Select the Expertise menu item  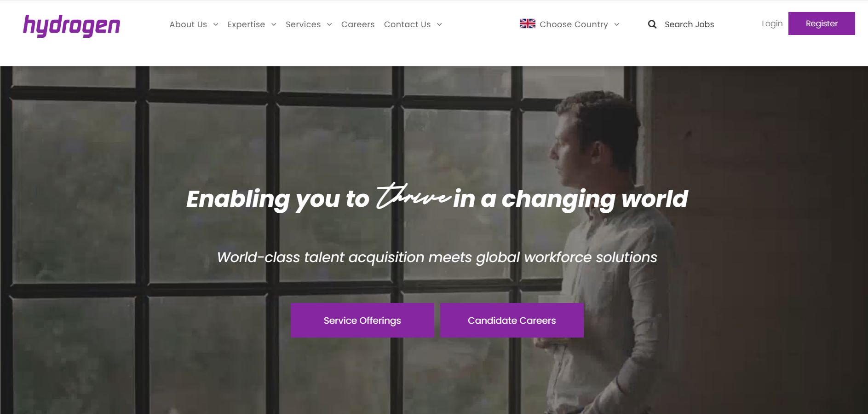tap(246, 24)
